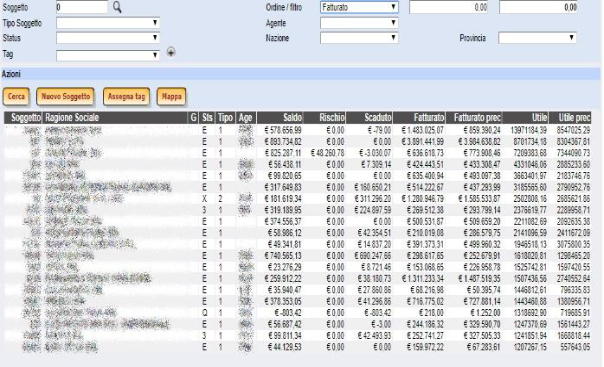Select Saldo cell € 319.189,95

pyautogui.click(x=283, y=210)
